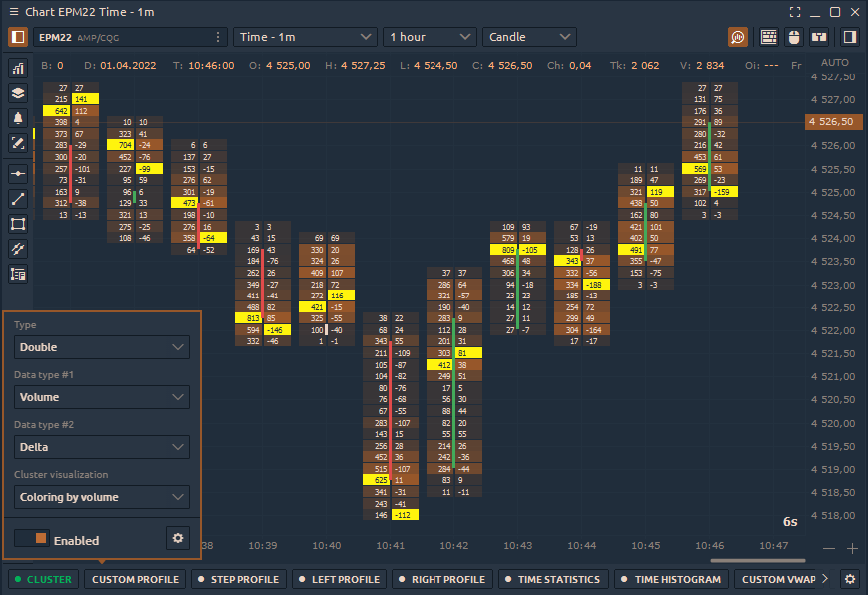The height and width of the screenshot is (595, 868).
Task: Click the layers stack icon
Action: [x=18, y=93]
